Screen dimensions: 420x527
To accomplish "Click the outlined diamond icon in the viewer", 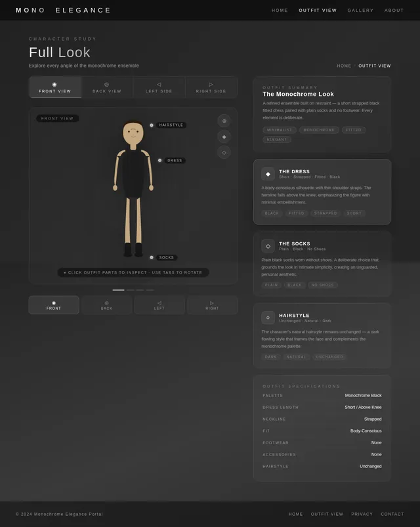I will click(224, 152).
